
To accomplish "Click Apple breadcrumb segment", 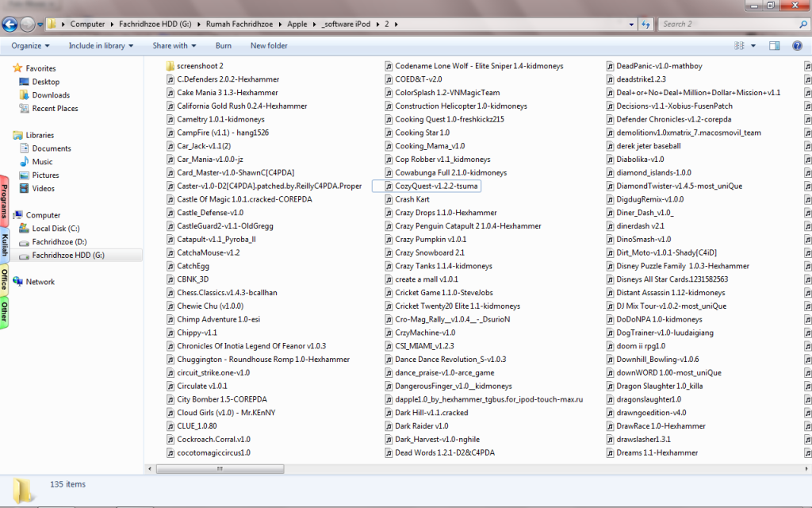I will pos(297,25).
